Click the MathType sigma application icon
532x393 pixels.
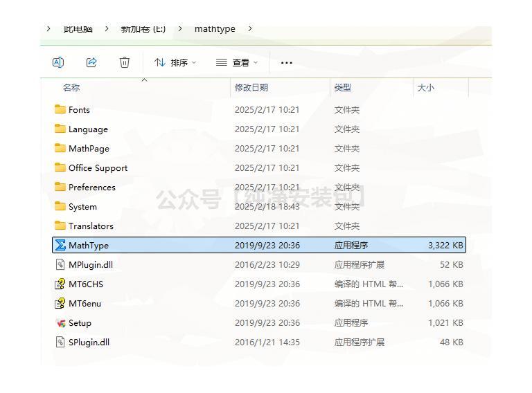tap(60, 245)
